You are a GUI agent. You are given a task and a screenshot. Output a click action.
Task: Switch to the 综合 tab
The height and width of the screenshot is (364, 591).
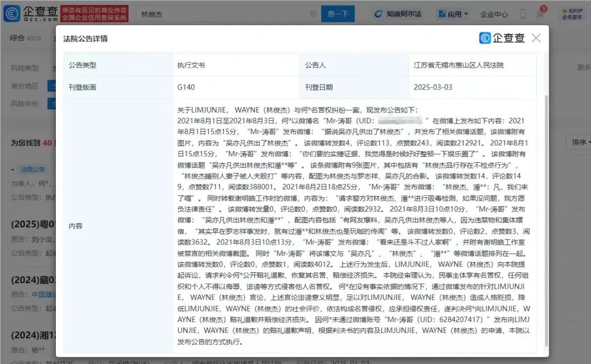pos(18,38)
